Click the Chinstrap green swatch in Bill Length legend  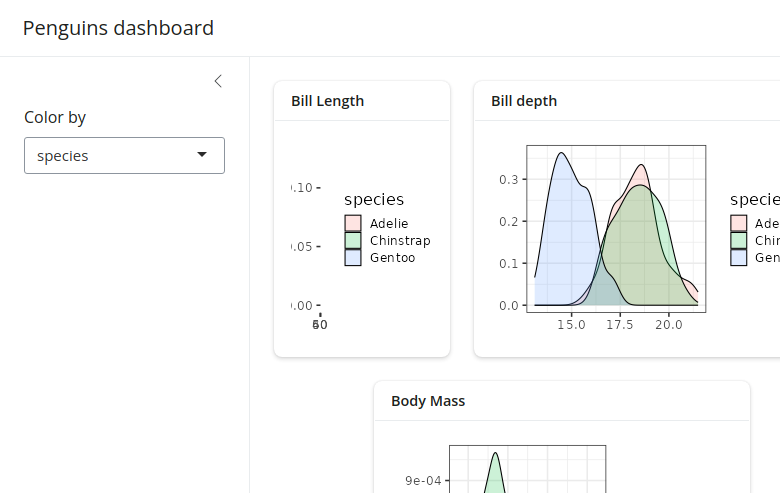coord(353,240)
